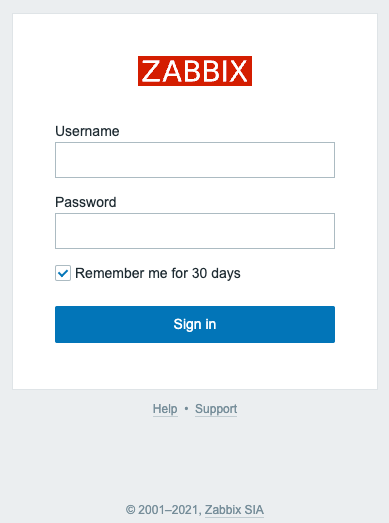Click the copyright symbol in the footer

pos(130,510)
